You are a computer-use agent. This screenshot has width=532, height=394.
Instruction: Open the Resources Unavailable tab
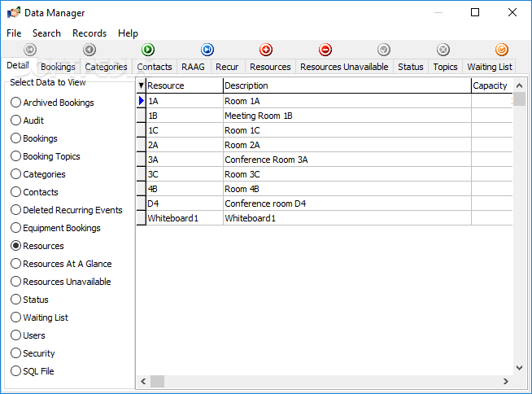pyautogui.click(x=344, y=67)
